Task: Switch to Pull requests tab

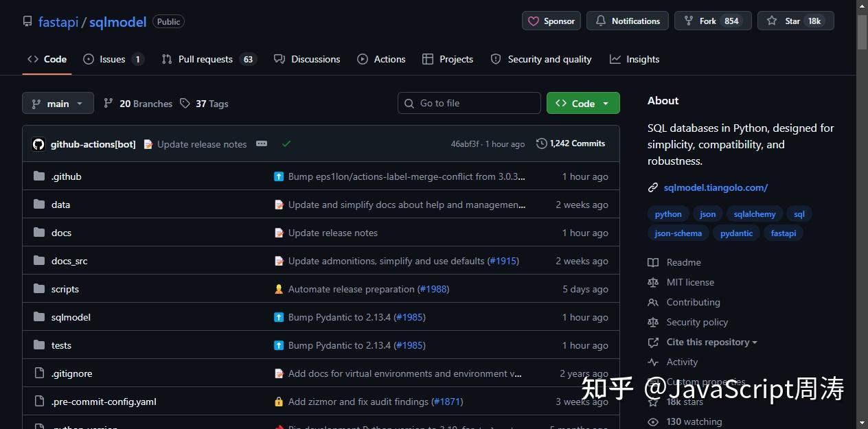Action: [209, 59]
